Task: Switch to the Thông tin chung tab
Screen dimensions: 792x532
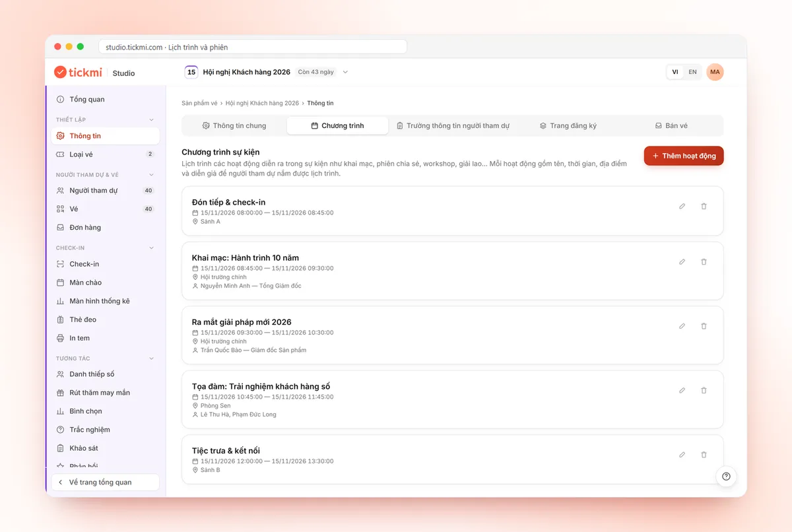Action: pos(234,125)
